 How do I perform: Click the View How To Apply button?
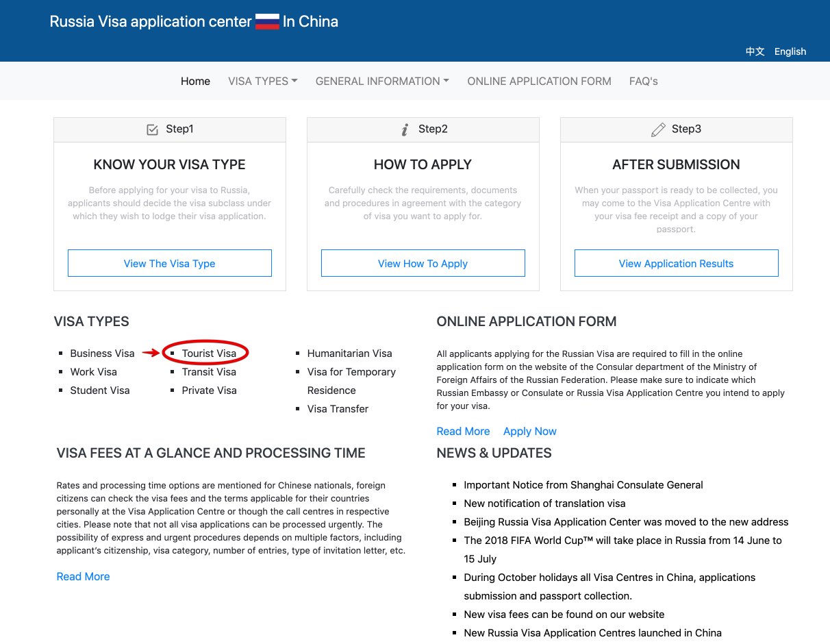coord(423,263)
